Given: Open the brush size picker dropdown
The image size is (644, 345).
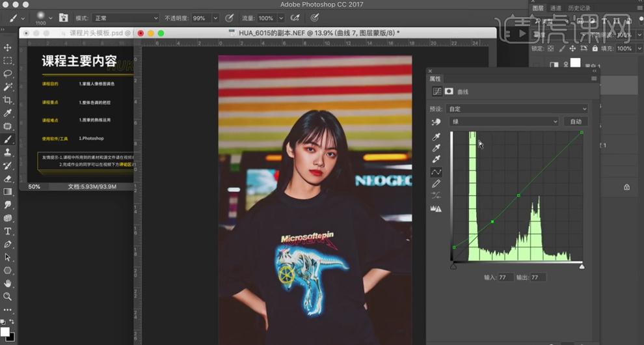Looking at the screenshot, I should [x=51, y=18].
